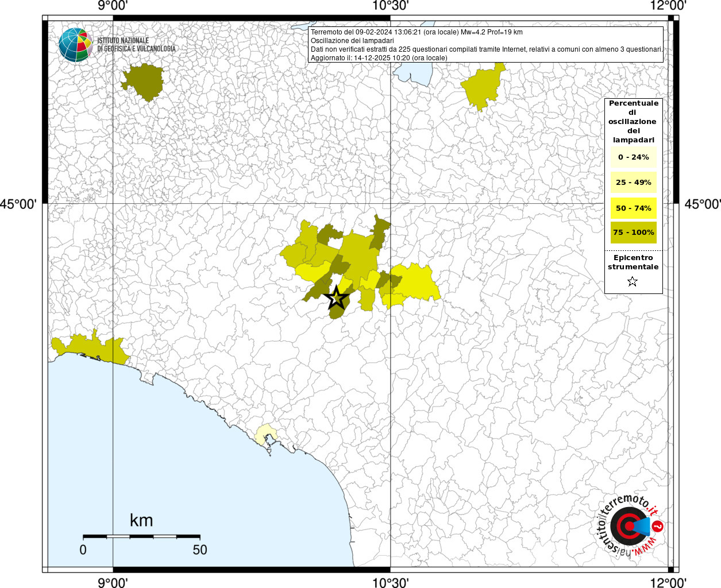721x588 pixels.
Task: Click the blue megaphone shape in the terremoto logo
Action: (x=643, y=526)
